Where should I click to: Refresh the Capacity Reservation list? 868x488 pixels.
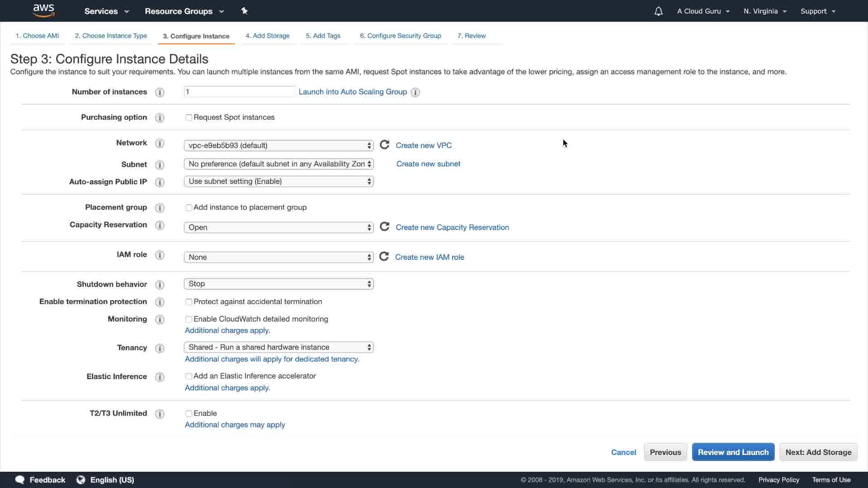point(384,227)
